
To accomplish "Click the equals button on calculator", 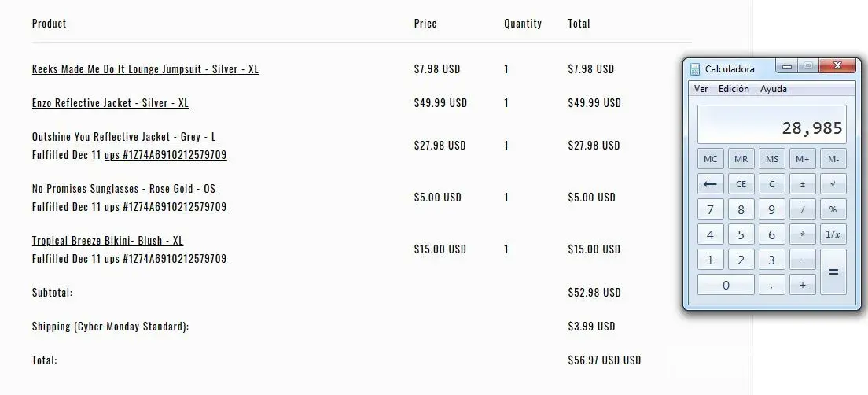I will [833, 271].
